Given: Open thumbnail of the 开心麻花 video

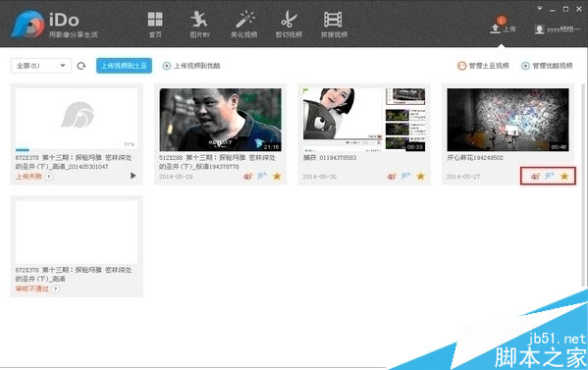Looking at the screenshot, I should coord(508,120).
